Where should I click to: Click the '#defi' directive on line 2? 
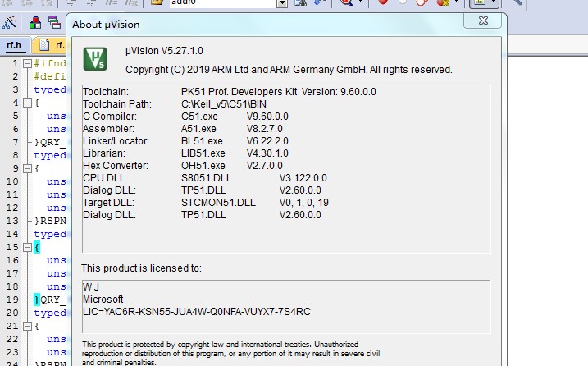[49, 76]
